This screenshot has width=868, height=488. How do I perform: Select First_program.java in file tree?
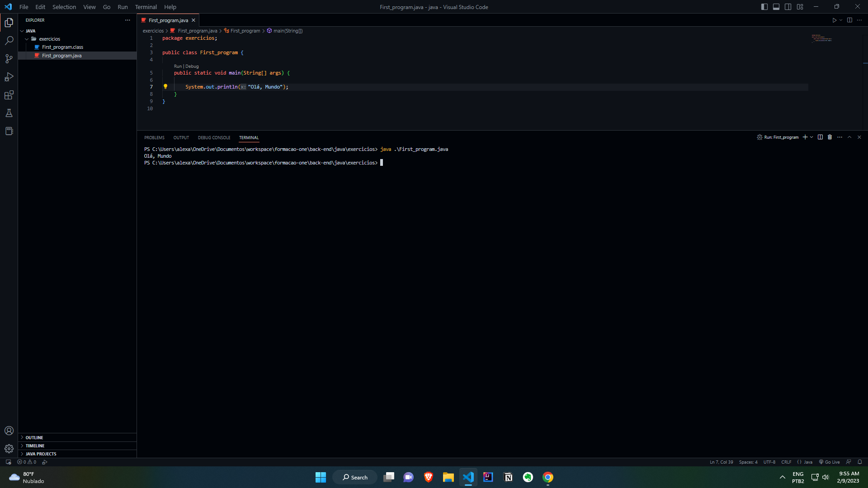[x=62, y=55]
